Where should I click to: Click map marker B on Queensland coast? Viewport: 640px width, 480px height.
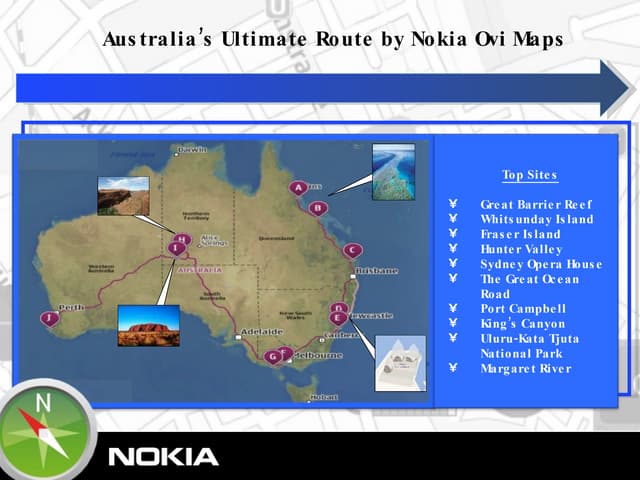(x=318, y=209)
